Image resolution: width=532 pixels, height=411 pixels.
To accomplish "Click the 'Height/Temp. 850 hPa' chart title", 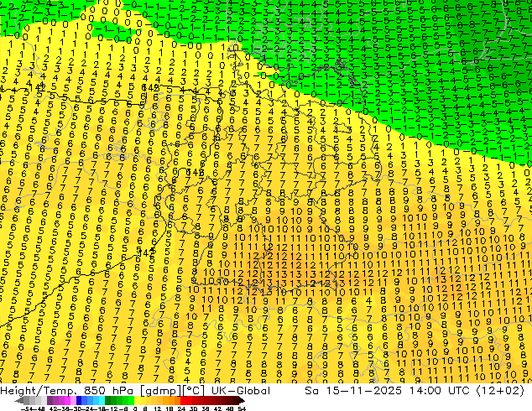I will [68, 391].
